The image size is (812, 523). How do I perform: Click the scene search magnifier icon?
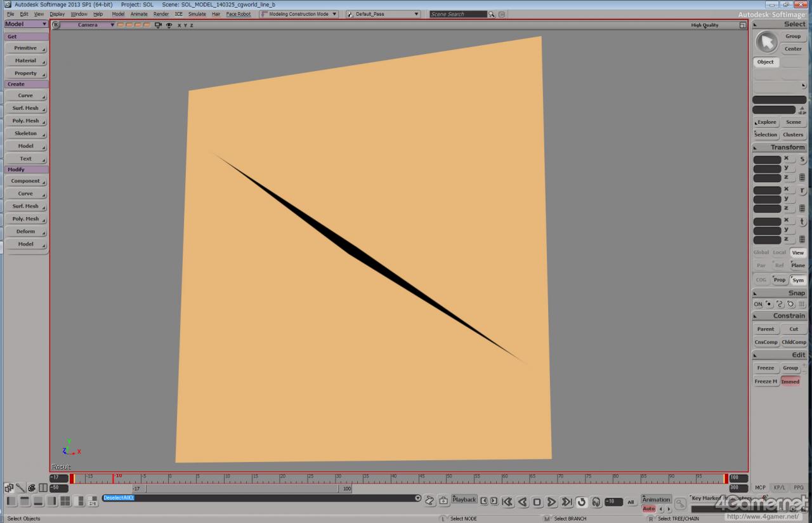[x=492, y=14]
